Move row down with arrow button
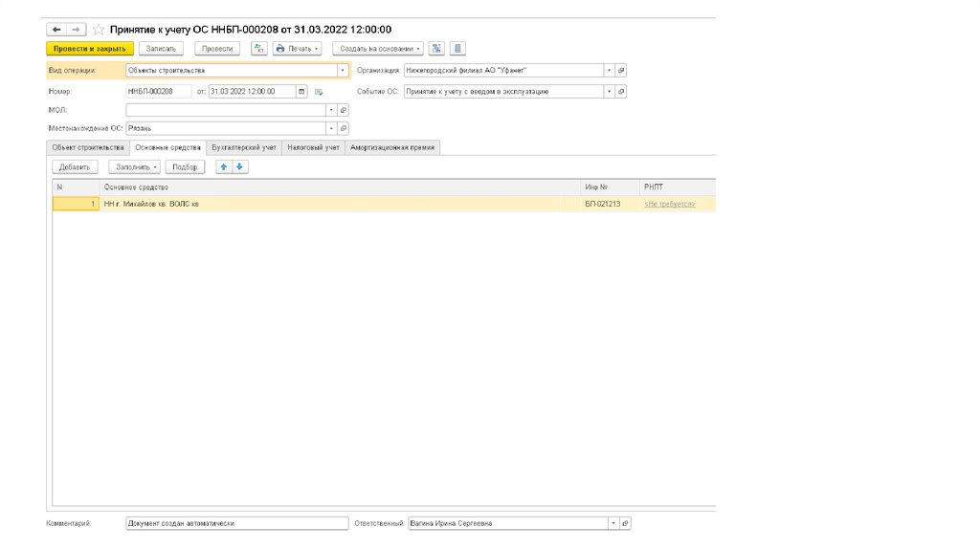 point(239,166)
